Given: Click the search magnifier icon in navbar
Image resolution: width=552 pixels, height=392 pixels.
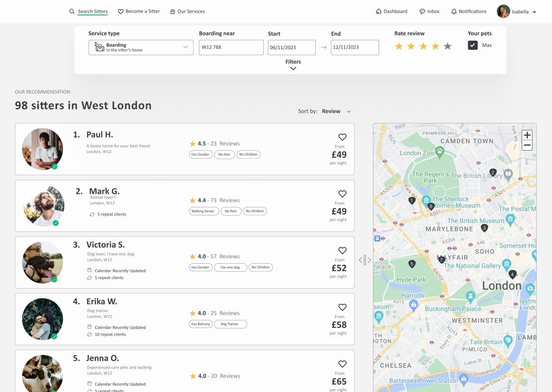Looking at the screenshot, I should tap(72, 11).
